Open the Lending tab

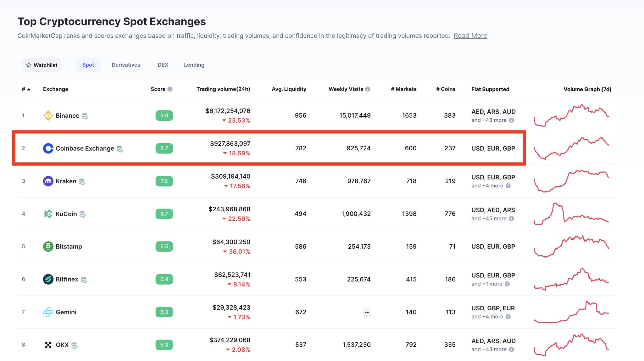(x=194, y=65)
